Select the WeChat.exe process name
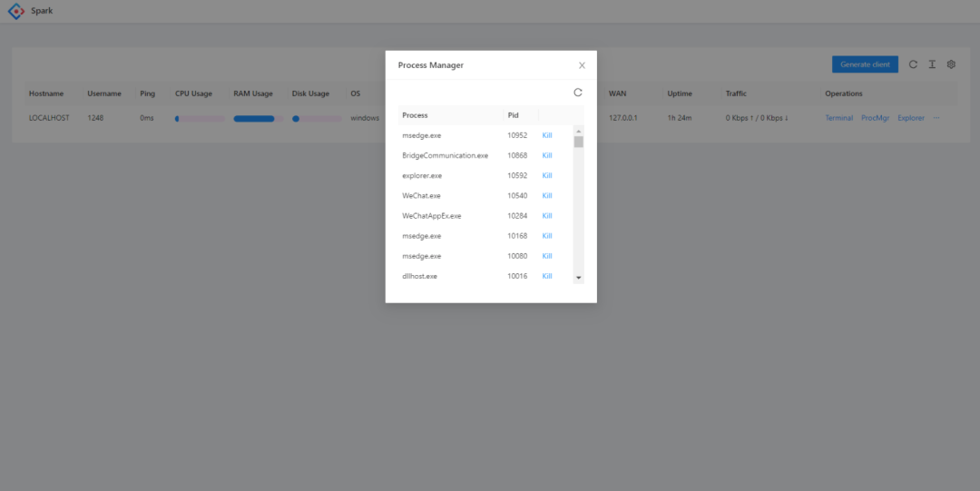This screenshot has width=980, height=491. pos(421,195)
